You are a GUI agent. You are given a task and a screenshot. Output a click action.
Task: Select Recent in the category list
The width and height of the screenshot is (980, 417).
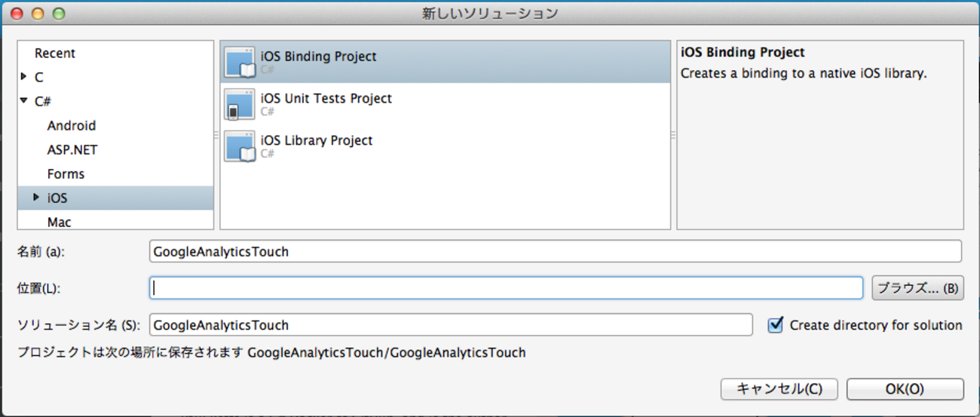pos(55,54)
